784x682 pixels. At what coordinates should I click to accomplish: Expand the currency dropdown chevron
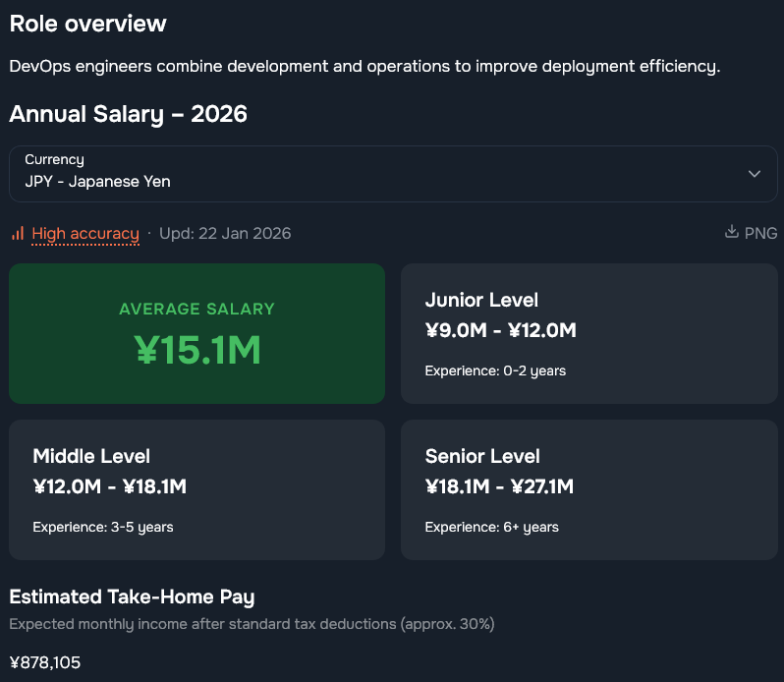click(x=754, y=174)
